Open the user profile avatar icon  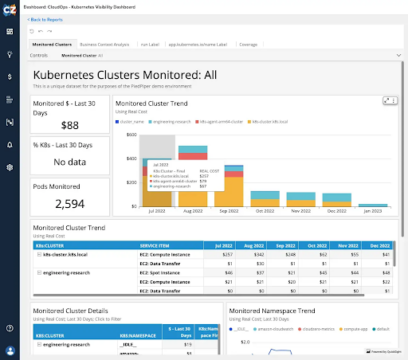click(x=10, y=351)
